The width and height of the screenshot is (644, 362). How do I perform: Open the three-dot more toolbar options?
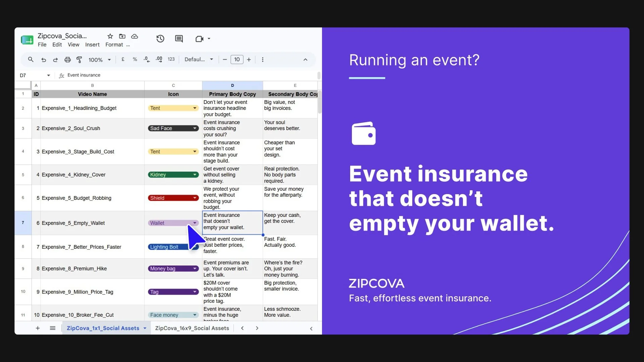click(x=263, y=60)
